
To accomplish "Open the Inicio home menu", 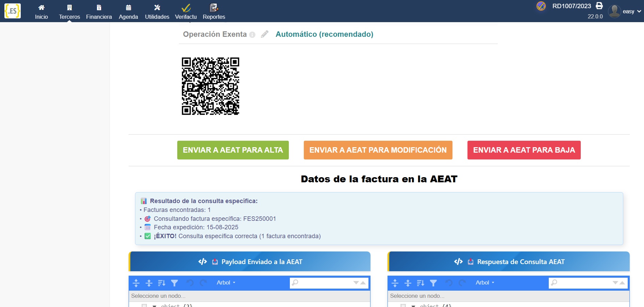I will [x=42, y=12].
